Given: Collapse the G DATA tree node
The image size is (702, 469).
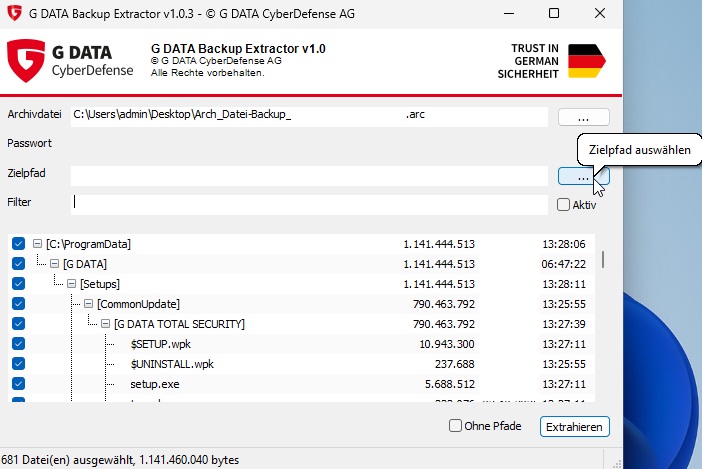Looking at the screenshot, I should click(x=55, y=264).
